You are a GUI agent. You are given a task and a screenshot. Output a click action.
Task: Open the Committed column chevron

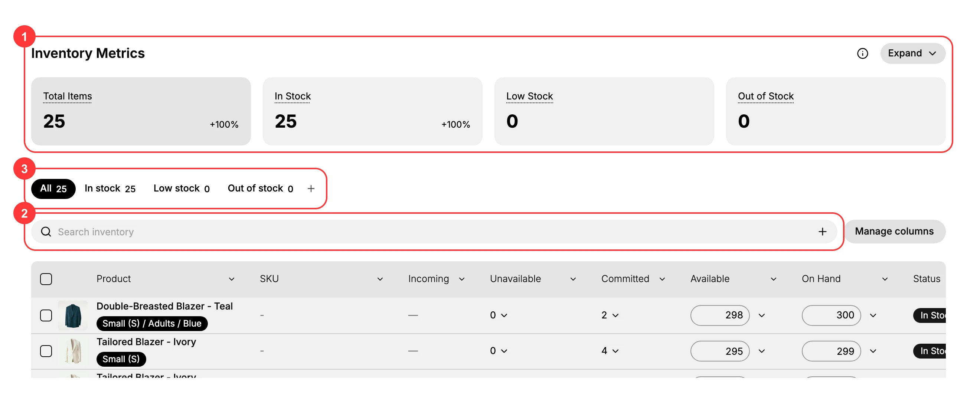pyautogui.click(x=662, y=279)
